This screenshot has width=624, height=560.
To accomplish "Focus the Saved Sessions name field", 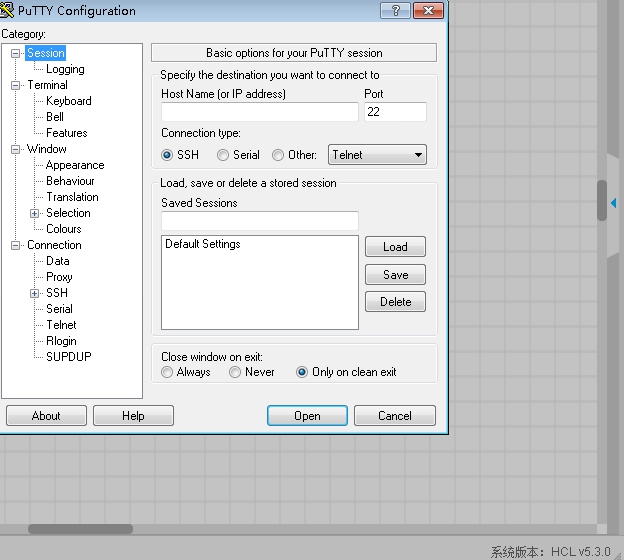I will click(x=260, y=220).
